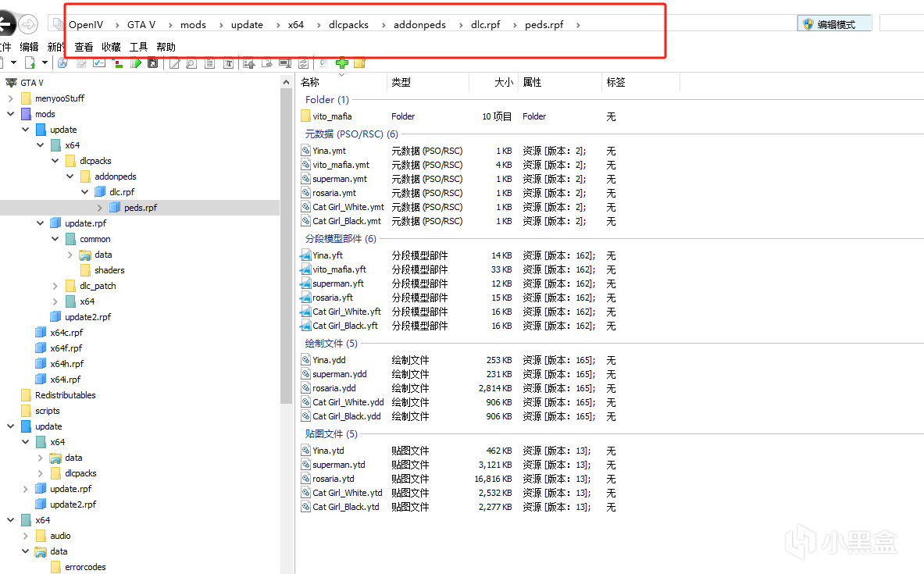
Task: Click the rosaria.ytd texture file icon
Action: [x=305, y=479]
